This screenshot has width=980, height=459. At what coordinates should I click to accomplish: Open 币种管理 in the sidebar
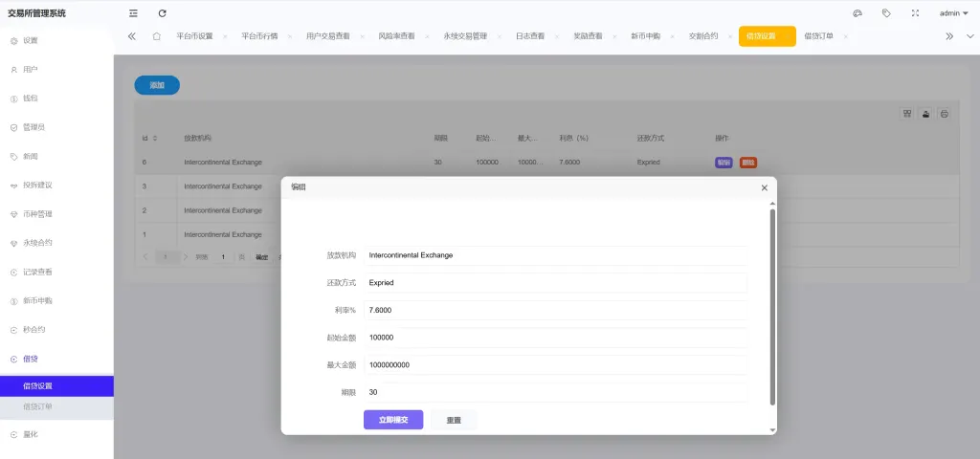56,214
